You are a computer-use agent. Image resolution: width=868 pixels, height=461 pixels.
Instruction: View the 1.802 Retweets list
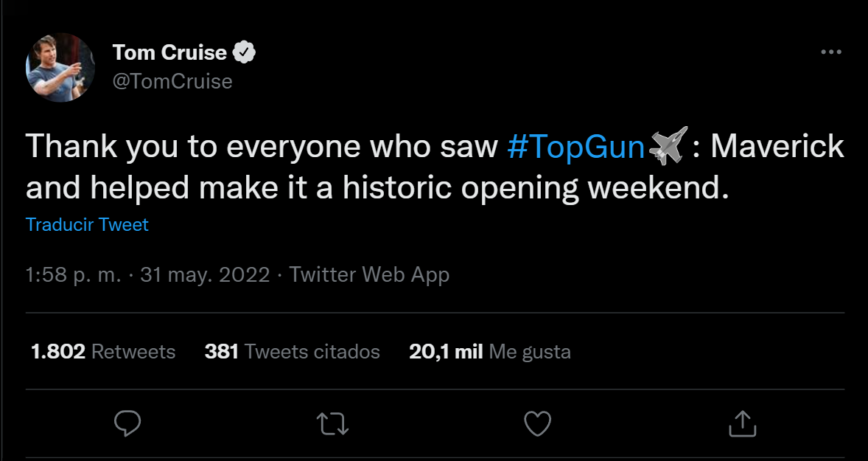pyautogui.click(x=103, y=352)
